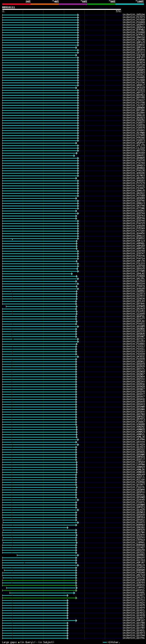Select the UniRef100_P19309 label

pyautogui.click(x=134, y=354)
